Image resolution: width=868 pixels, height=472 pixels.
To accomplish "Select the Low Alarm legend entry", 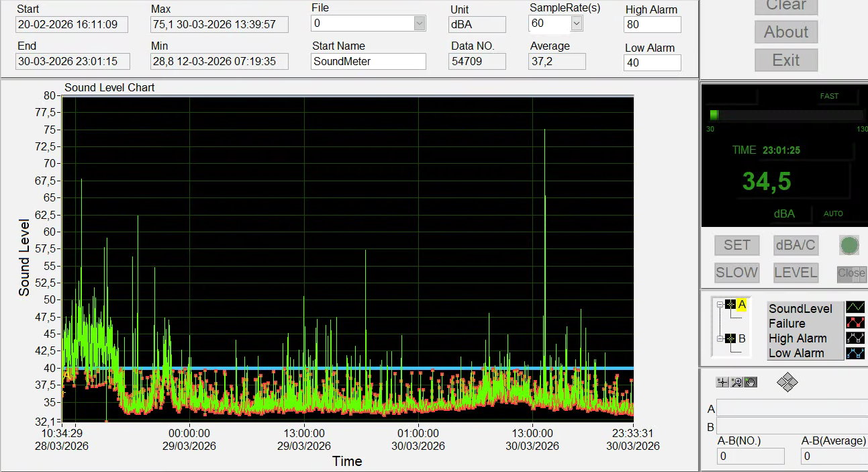I will coord(796,353).
